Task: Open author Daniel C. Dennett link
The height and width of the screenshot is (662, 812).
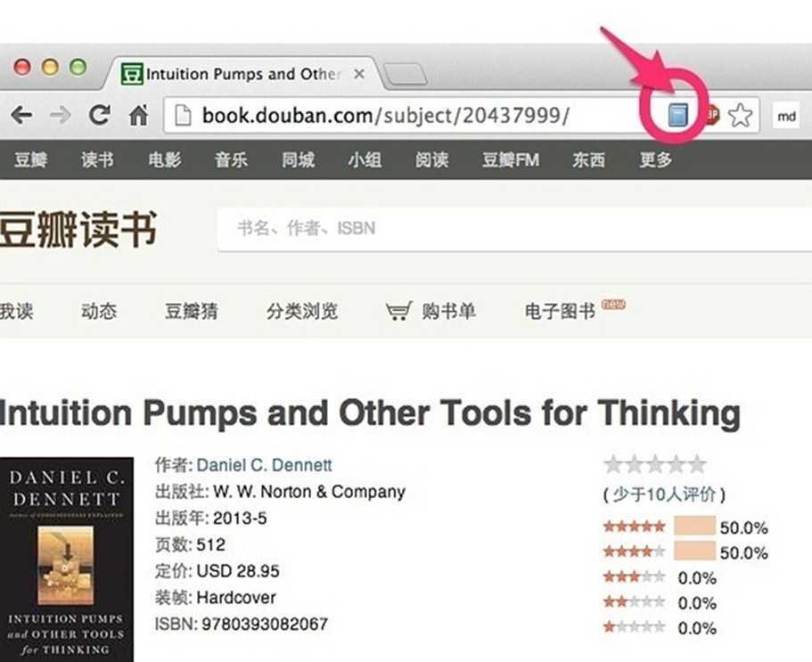Action: pos(264,465)
